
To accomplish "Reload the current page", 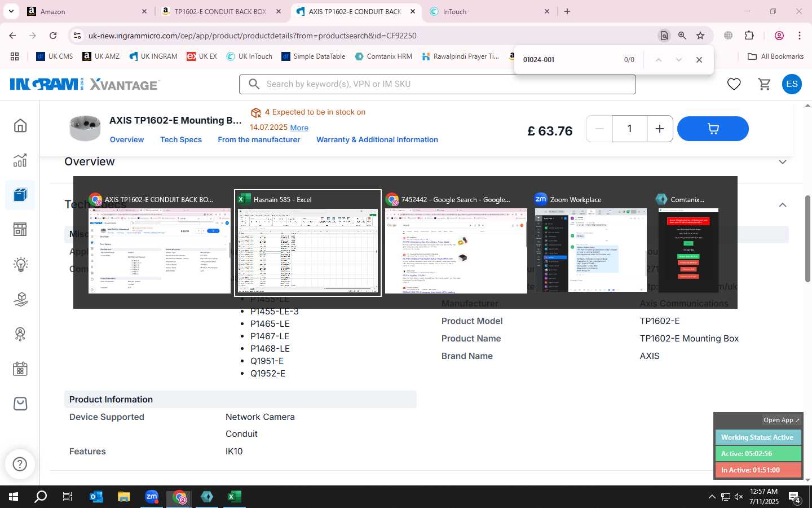I will pos(53,36).
